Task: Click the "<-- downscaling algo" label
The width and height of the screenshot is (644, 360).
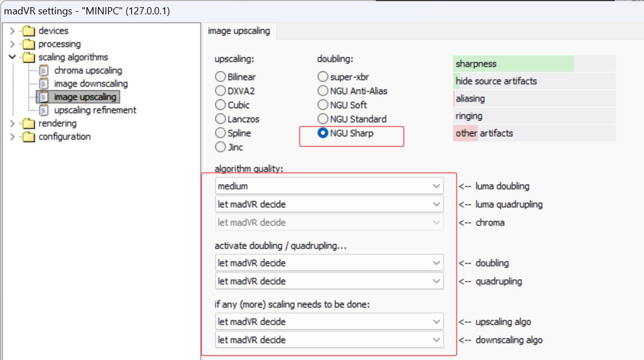Action: tap(500, 340)
